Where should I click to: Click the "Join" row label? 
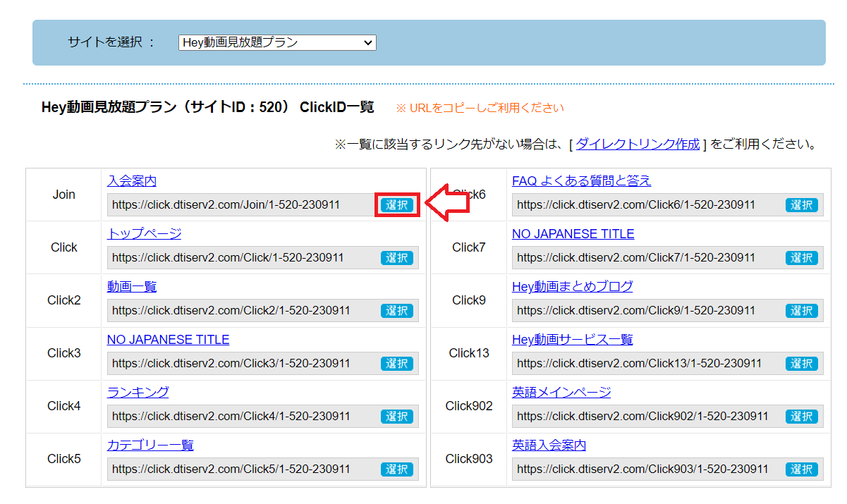click(x=64, y=195)
